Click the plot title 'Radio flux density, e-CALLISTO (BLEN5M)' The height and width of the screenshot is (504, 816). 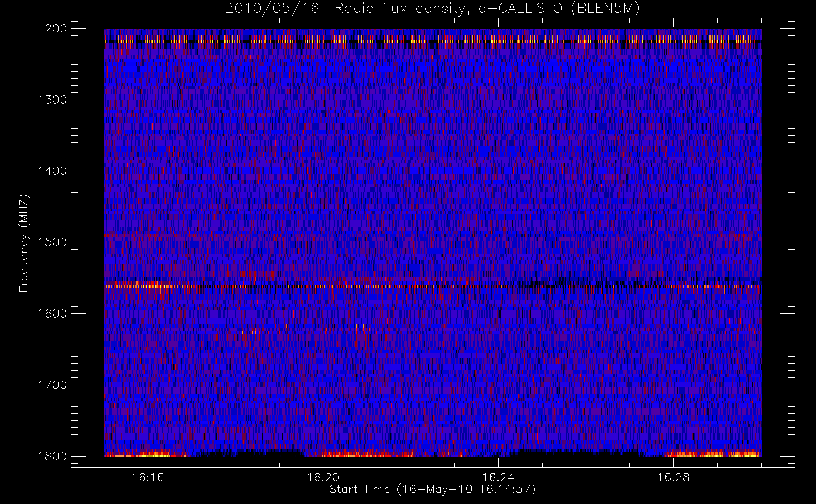click(x=487, y=9)
